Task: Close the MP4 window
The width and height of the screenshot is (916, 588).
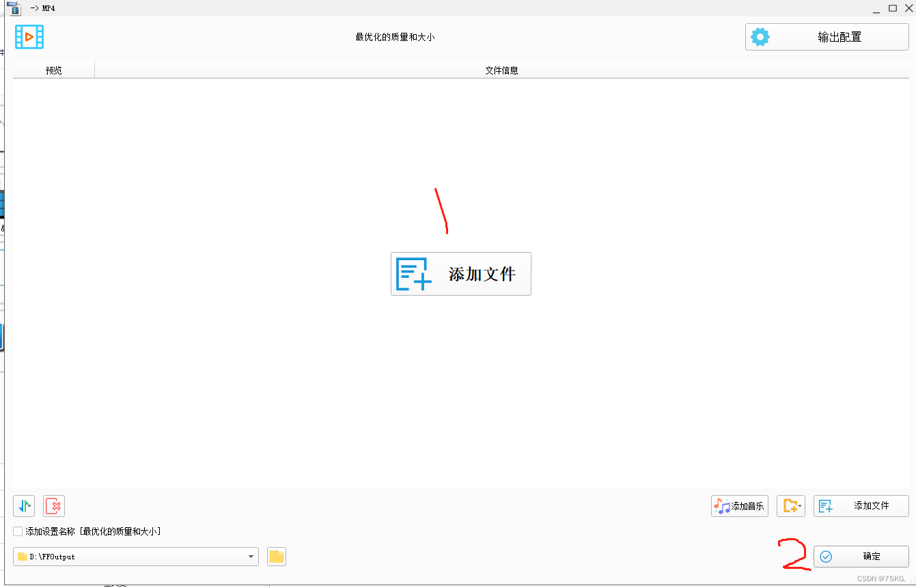Action: [908, 8]
